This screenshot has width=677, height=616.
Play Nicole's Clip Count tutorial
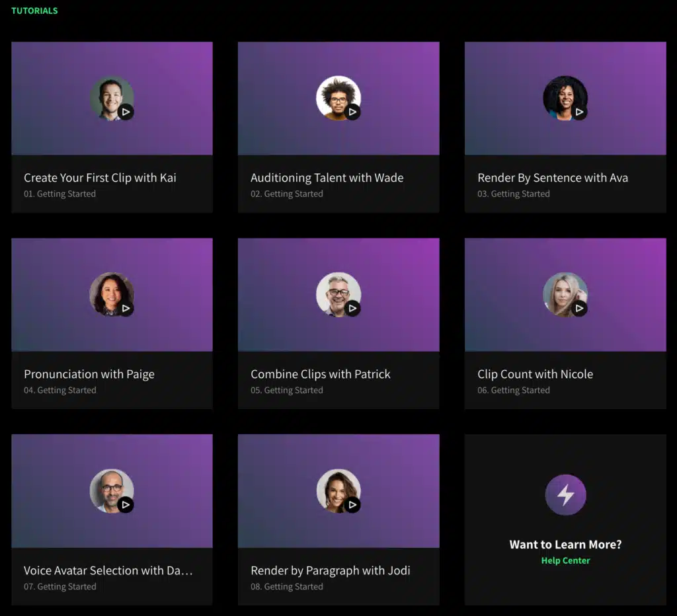(x=580, y=308)
